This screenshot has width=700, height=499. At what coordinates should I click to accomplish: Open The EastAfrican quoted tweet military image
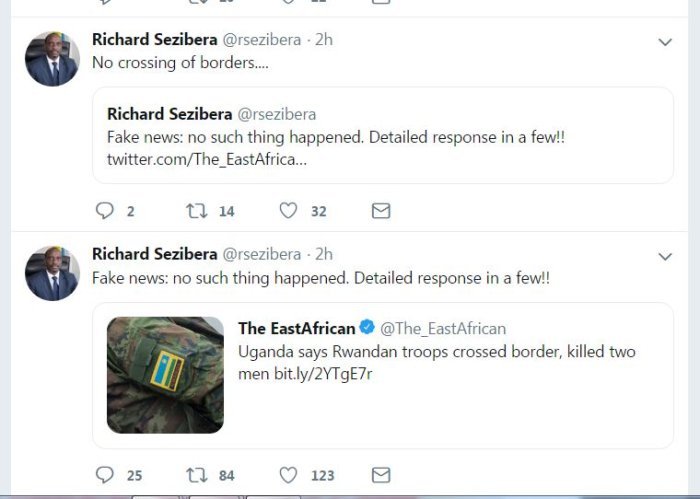tap(165, 375)
